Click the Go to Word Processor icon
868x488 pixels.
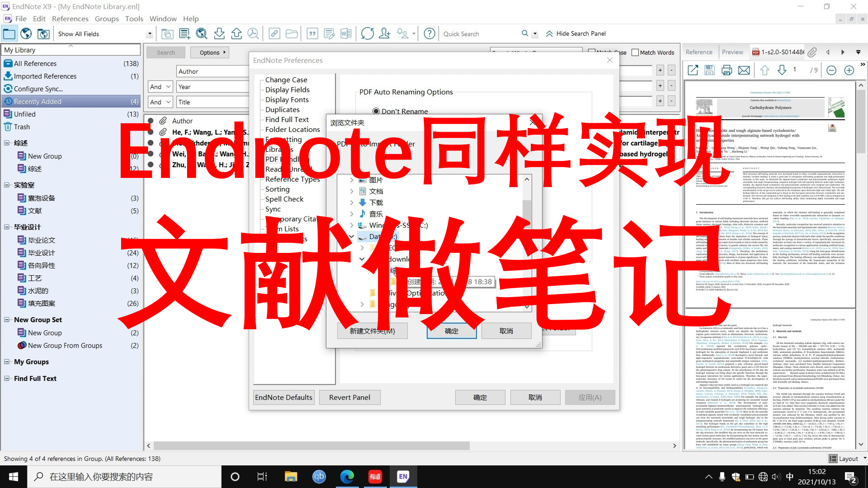click(x=346, y=33)
